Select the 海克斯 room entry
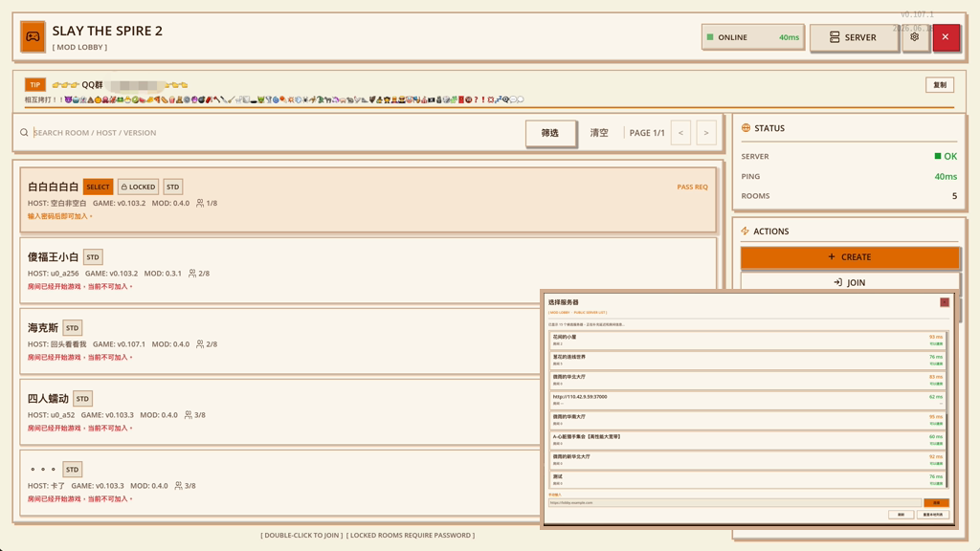 coord(280,342)
